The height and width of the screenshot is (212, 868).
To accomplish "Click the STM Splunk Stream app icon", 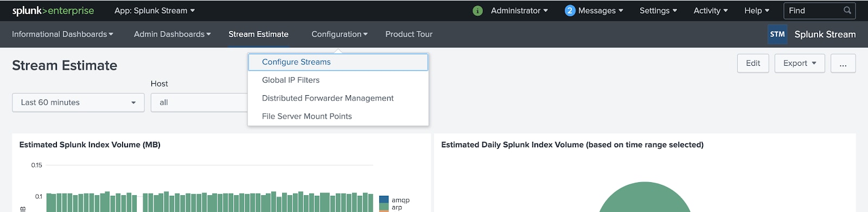I will click(777, 34).
